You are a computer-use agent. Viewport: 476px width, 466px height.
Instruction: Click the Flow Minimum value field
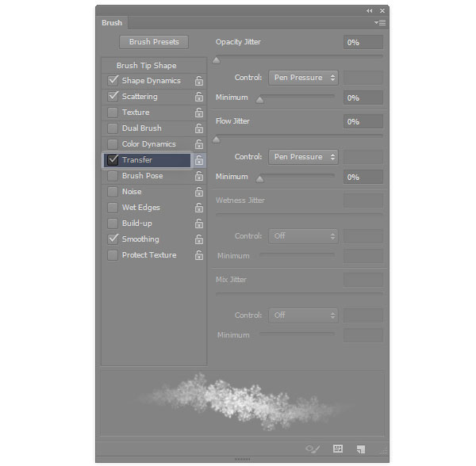(363, 177)
